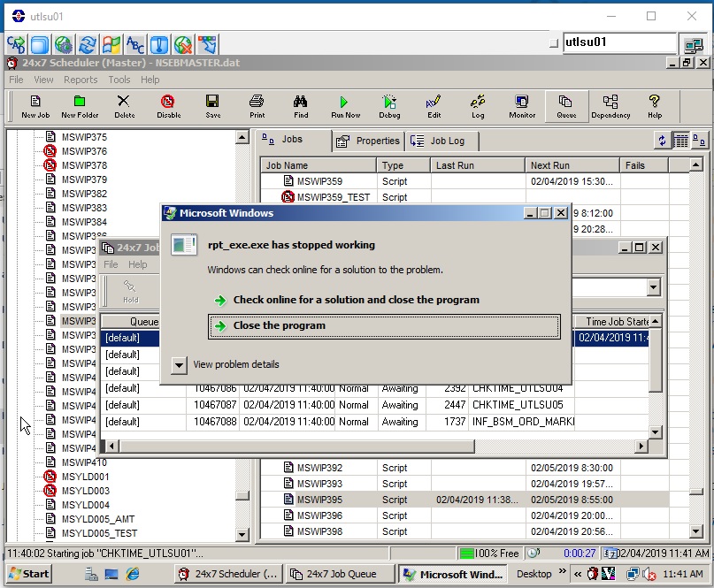Click the connected computers icon
This screenshot has width=714, height=588.
[694, 44]
